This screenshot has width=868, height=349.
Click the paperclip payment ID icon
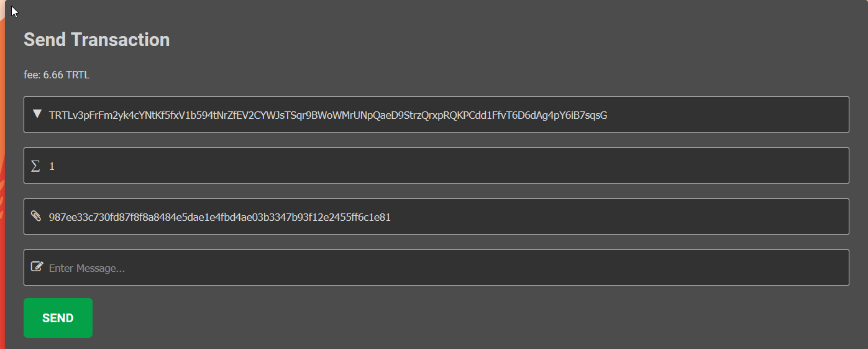pos(36,216)
